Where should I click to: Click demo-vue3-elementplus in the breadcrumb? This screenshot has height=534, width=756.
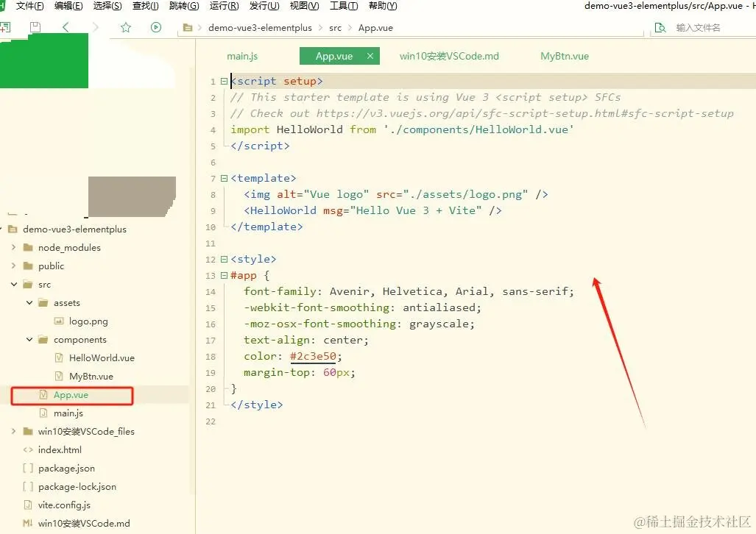tap(260, 28)
